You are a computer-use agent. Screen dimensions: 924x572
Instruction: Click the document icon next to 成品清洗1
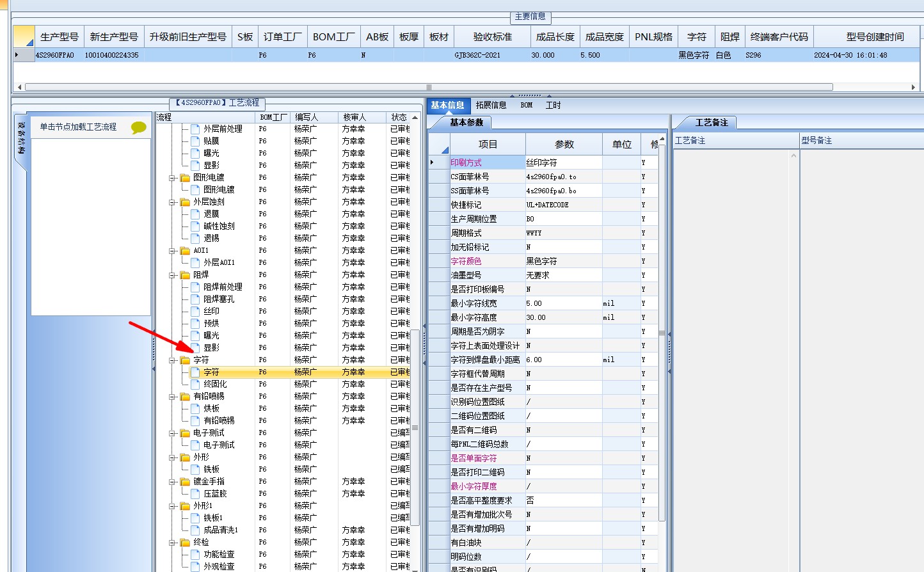(195, 530)
